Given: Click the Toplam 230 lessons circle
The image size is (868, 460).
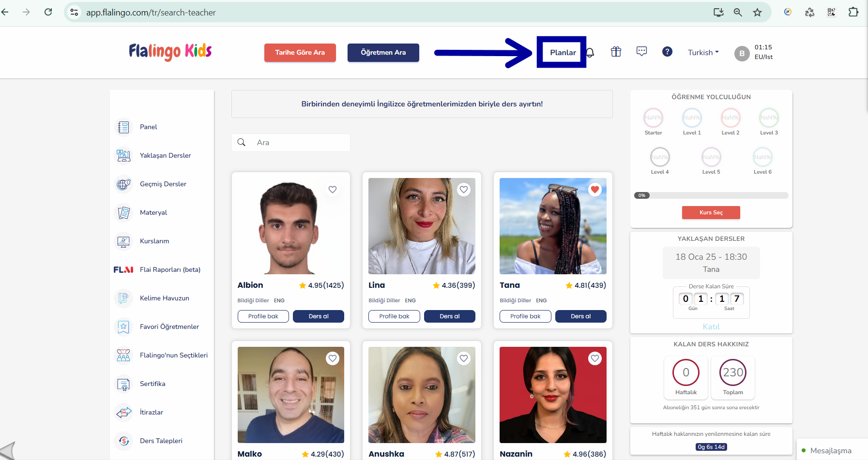Looking at the screenshot, I should click(733, 372).
